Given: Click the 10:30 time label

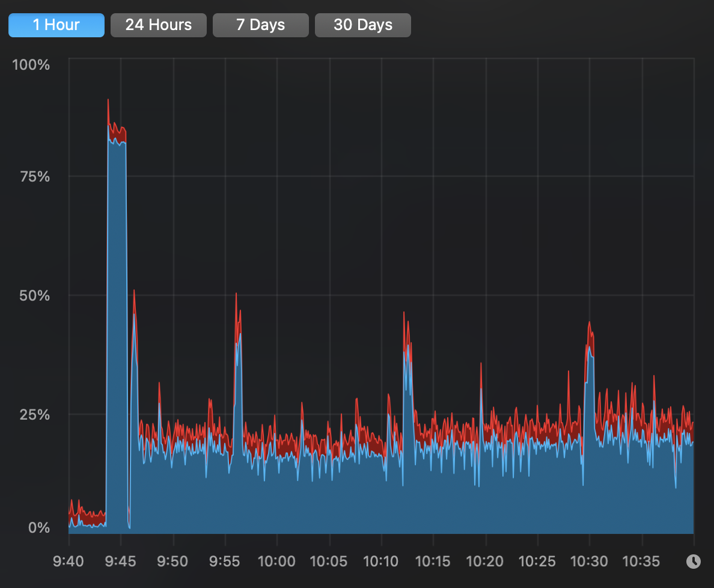Looking at the screenshot, I should [589, 561].
